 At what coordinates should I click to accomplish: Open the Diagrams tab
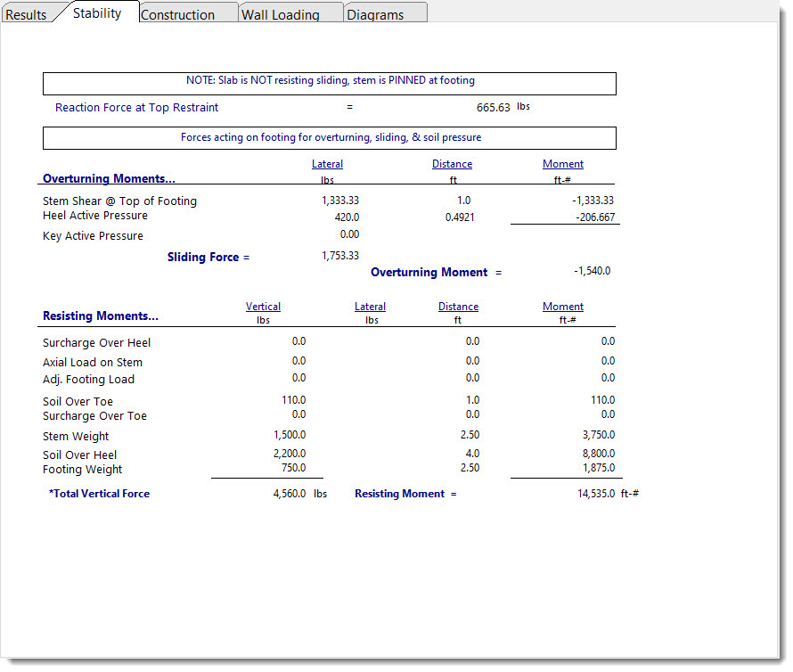374,14
